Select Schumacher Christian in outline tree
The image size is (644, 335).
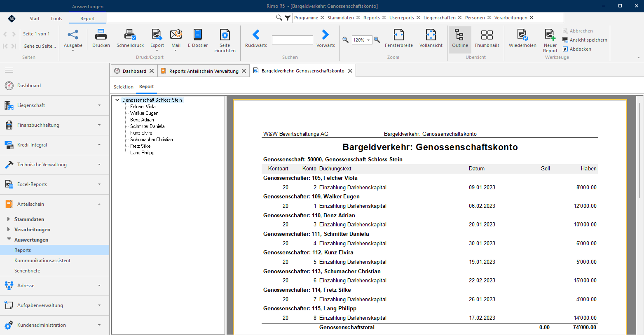152,140
